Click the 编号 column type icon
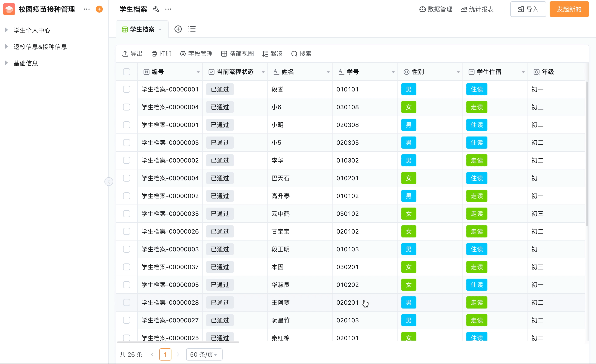Viewport: 596px width, 364px height. click(x=146, y=72)
